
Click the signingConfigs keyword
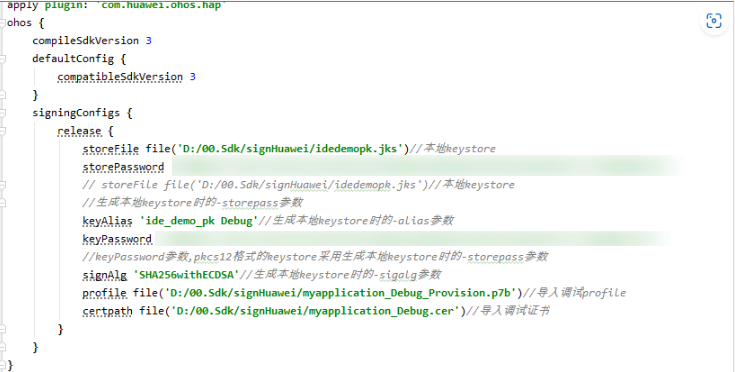coord(76,113)
